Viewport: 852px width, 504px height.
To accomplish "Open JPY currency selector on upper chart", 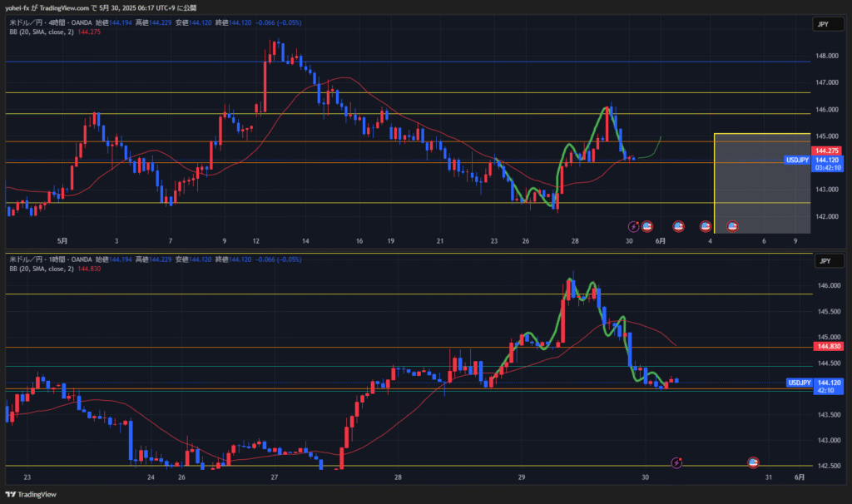I will pos(822,25).
